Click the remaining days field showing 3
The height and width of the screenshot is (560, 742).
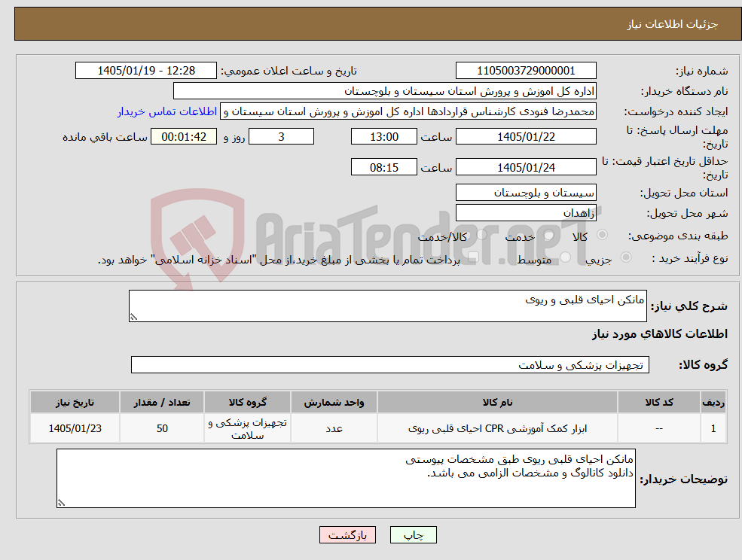tap(281, 137)
